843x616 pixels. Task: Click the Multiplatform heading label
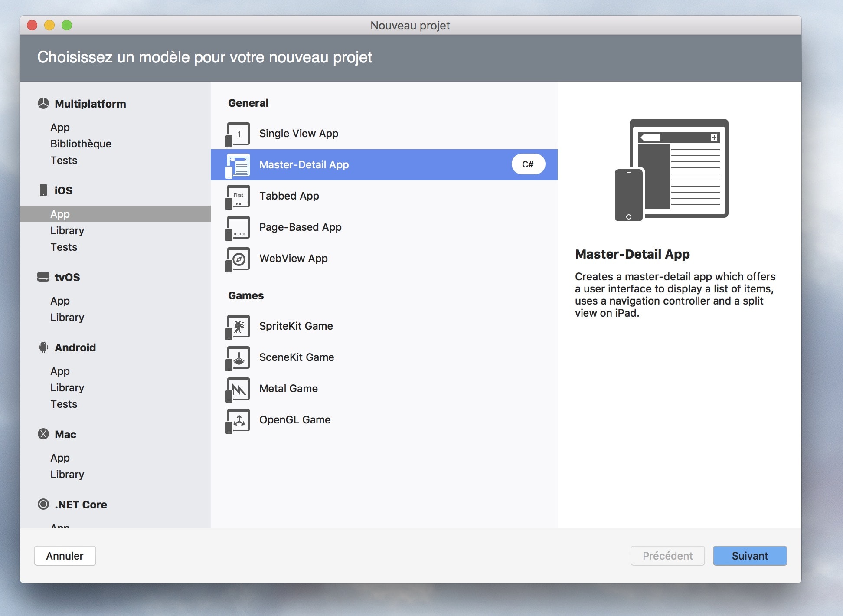click(90, 104)
